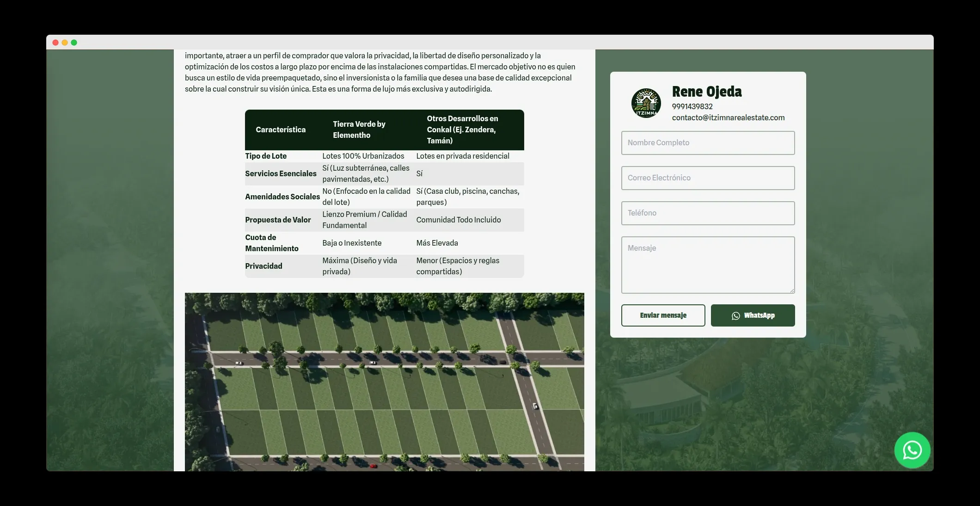Open the aerial lots rendering image

point(384,382)
